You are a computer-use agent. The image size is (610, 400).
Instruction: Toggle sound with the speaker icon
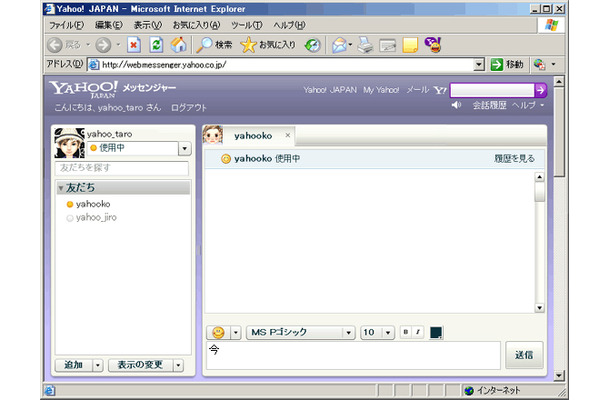[456, 105]
